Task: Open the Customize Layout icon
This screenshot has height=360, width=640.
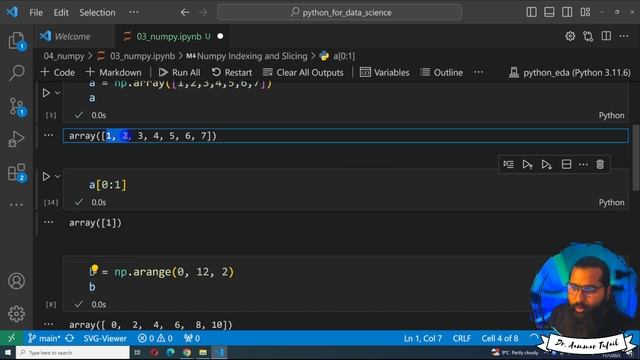Action: click(x=585, y=12)
